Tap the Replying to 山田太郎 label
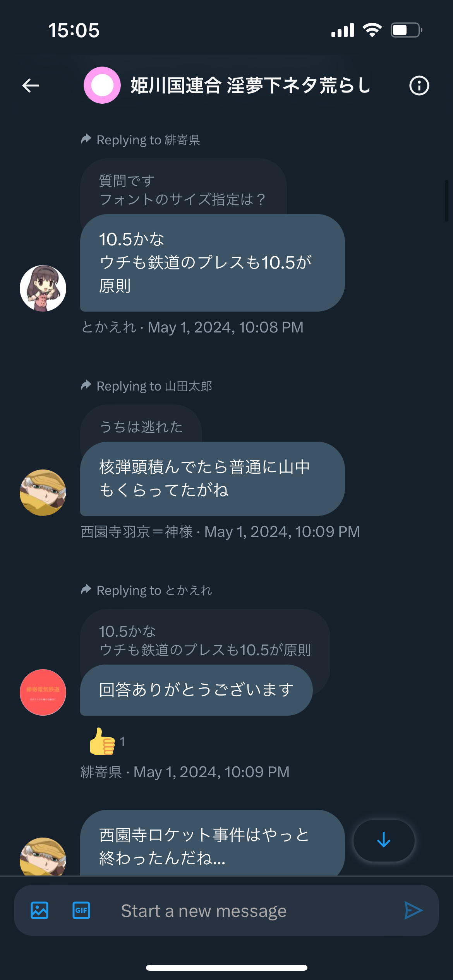 (146, 386)
